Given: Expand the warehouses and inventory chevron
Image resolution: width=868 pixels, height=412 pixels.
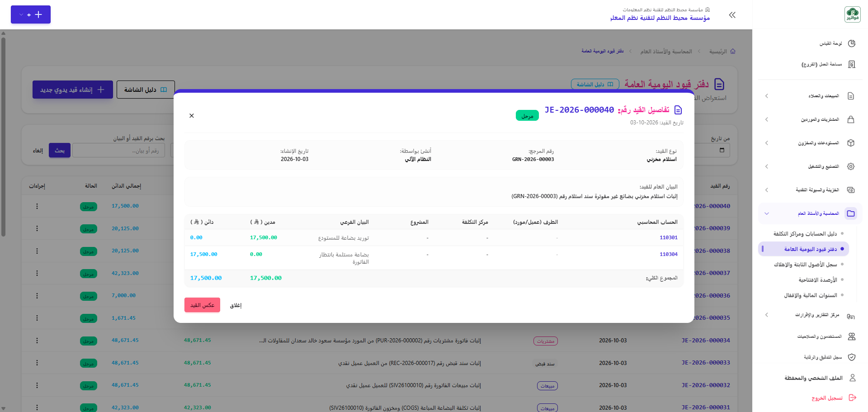Looking at the screenshot, I should click(767, 143).
